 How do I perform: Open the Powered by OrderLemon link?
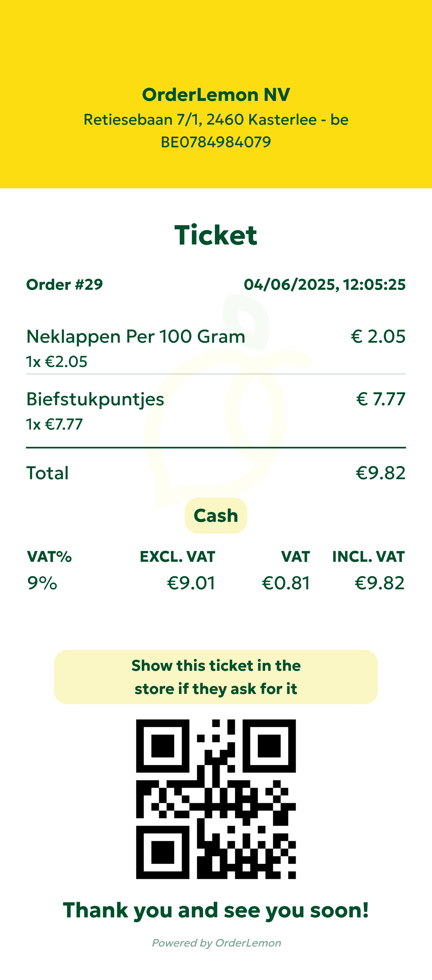[216, 943]
